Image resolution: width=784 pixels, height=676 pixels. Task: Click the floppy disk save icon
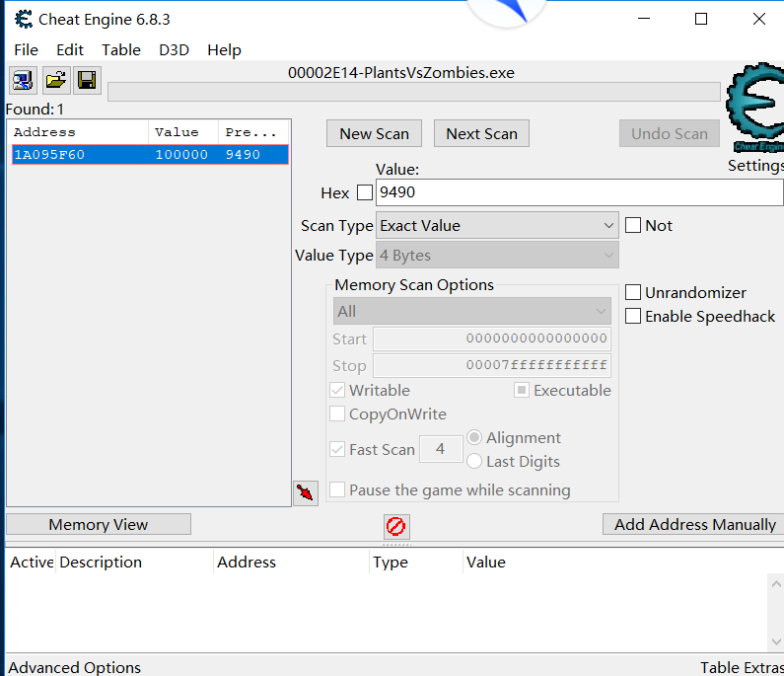pos(87,80)
